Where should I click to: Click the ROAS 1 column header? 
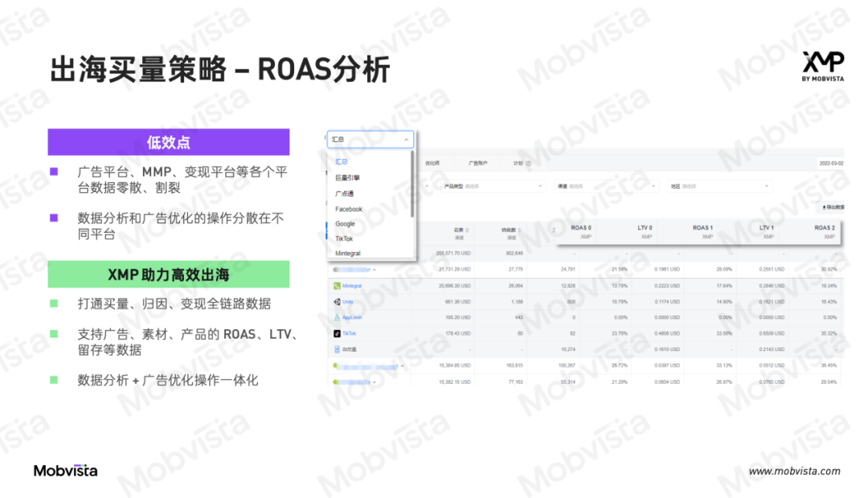702,228
